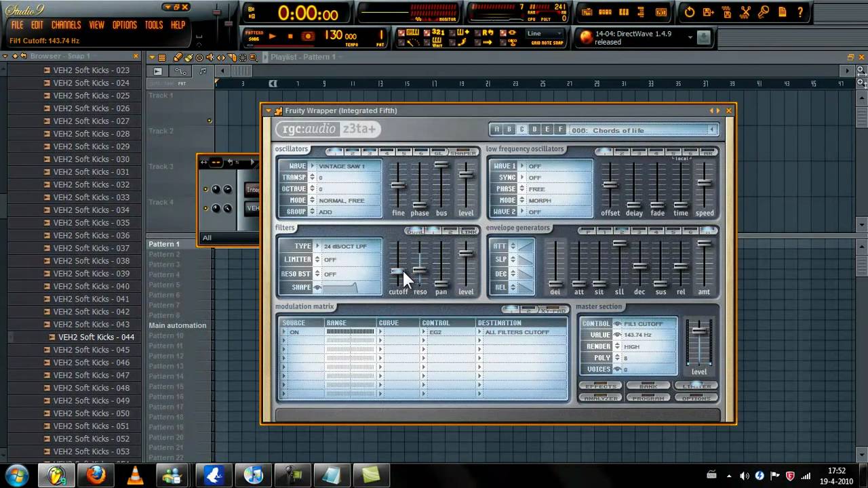Click the download arrow in news panel
868x488 pixels.
pyautogui.click(x=704, y=37)
